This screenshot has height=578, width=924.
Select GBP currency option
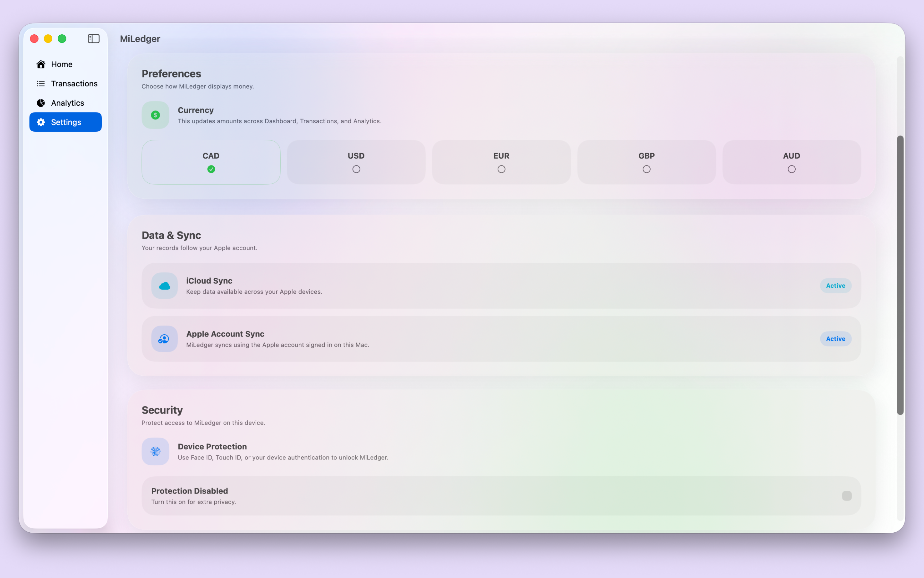[646, 162]
